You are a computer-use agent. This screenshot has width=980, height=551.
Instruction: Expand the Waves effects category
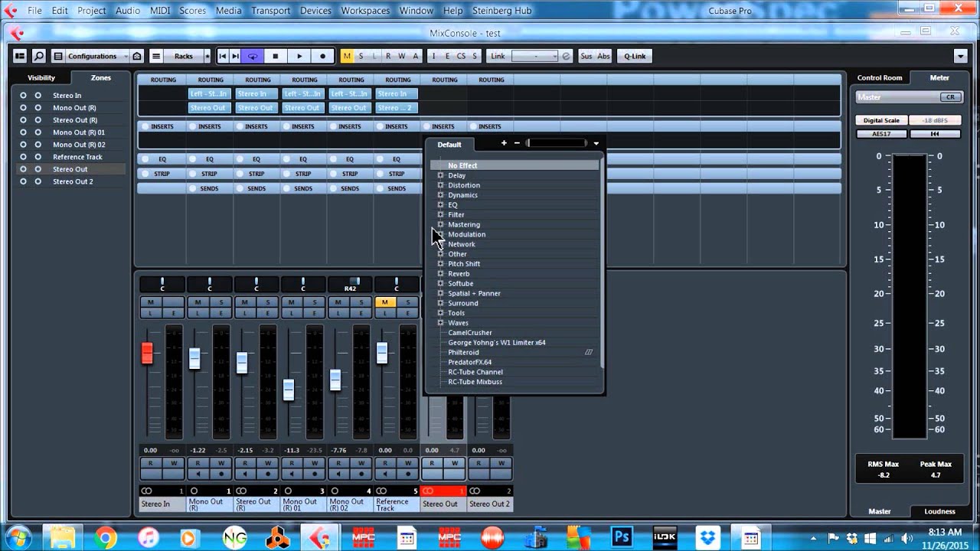(x=441, y=323)
